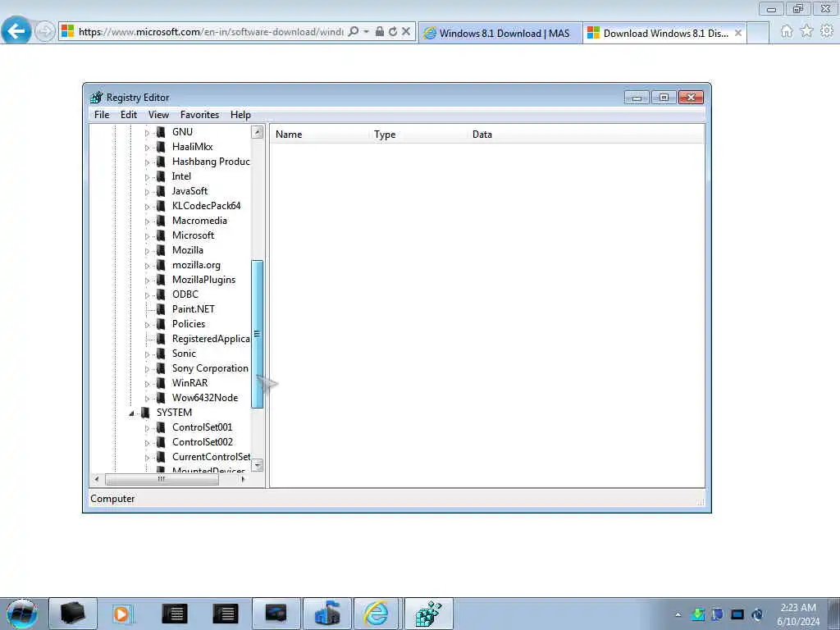The width and height of the screenshot is (840, 630).
Task: Click the taskbar clock showing 2:23 AM
Action: pyautogui.click(x=797, y=614)
